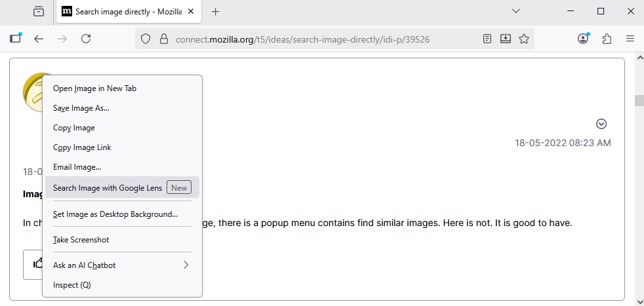The width and height of the screenshot is (644, 306).
Task: Choose Save Image As from context menu
Action: [x=81, y=108]
